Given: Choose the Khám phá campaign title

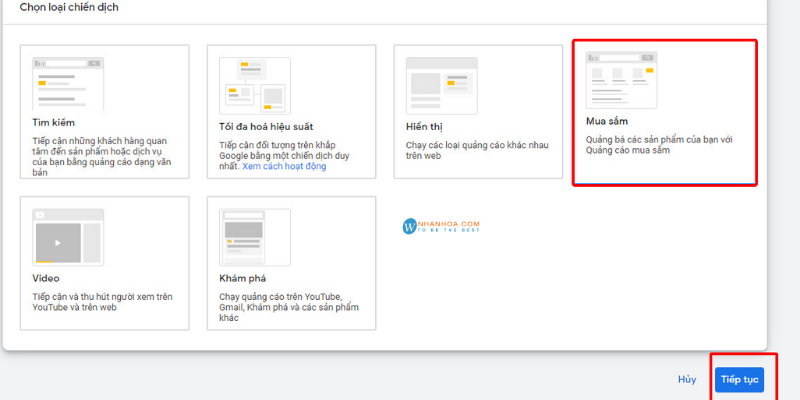Looking at the screenshot, I should coord(242,279).
